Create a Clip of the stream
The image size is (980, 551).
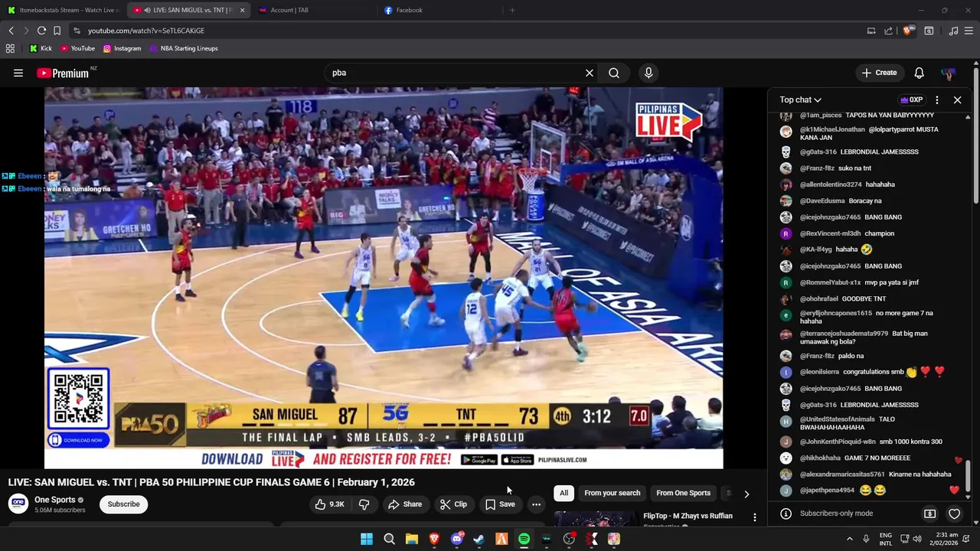pyautogui.click(x=453, y=504)
